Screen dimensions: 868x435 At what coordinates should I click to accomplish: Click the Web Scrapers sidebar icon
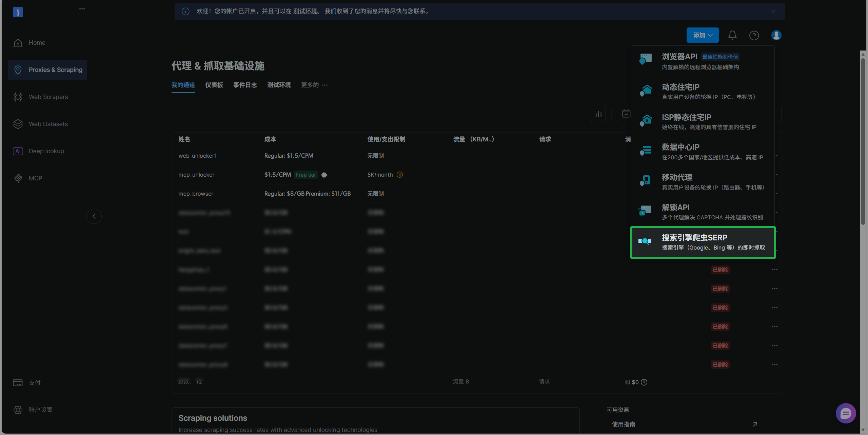tap(18, 97)
